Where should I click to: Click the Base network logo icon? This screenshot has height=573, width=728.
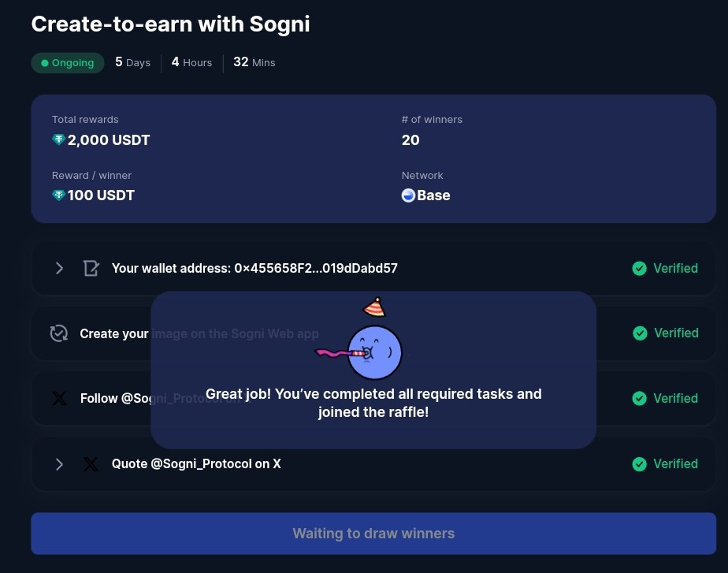408,195
